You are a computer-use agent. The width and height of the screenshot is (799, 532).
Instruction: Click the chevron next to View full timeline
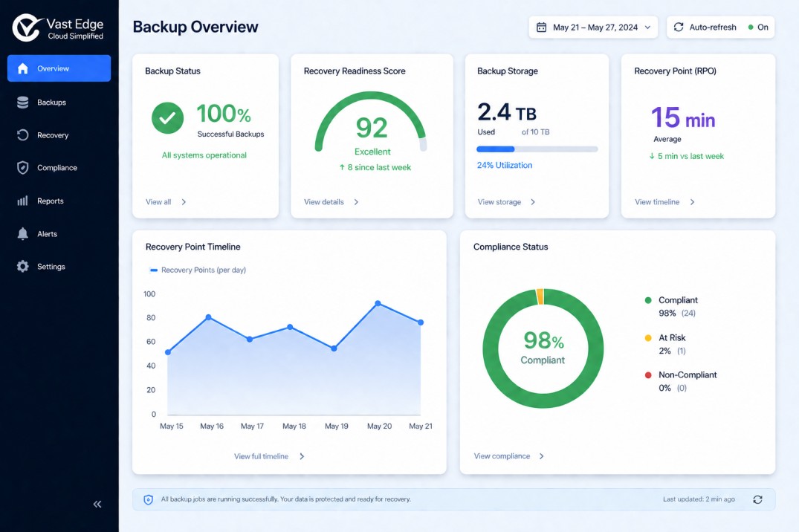tap(302, 456)
